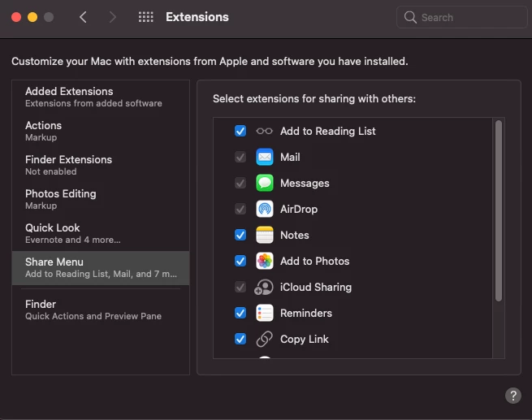Toggle the iCloud Sharing checkbox
This screenshot has width=532, height=420.
click(240, 287)
